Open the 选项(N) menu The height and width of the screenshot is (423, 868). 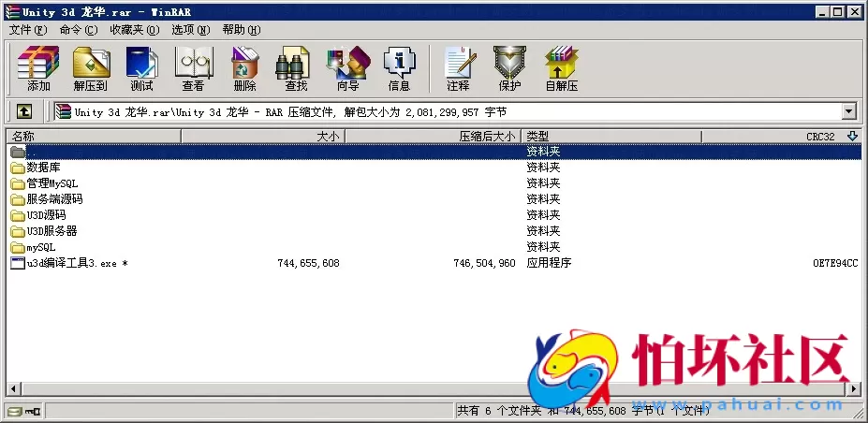coord(191,30)
